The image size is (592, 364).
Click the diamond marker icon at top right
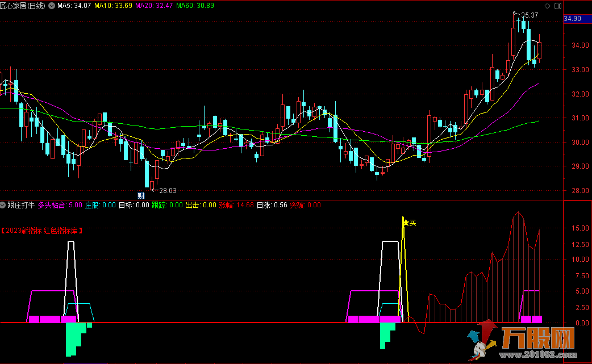pyautogui.click(x=547, y=6)
